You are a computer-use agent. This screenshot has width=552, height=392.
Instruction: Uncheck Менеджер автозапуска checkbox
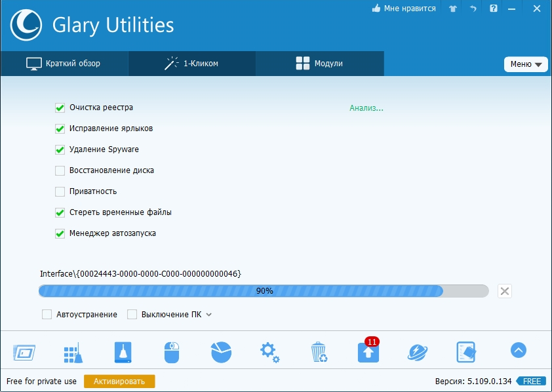pyautogui.click(x=60, y=233)
